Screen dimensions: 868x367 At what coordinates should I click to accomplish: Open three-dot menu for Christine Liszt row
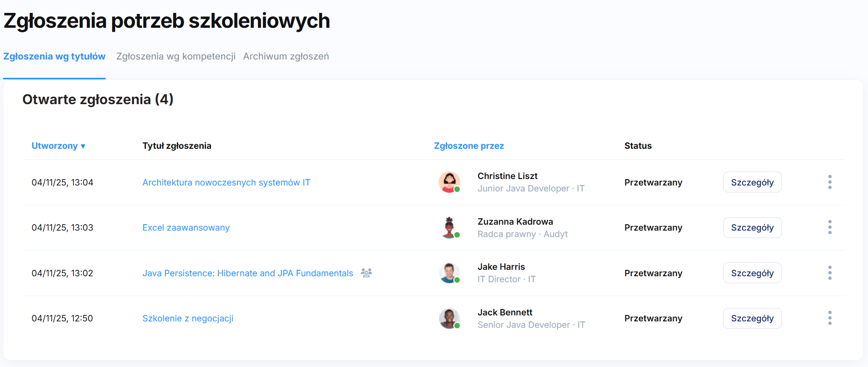click(x=829, y=182)
